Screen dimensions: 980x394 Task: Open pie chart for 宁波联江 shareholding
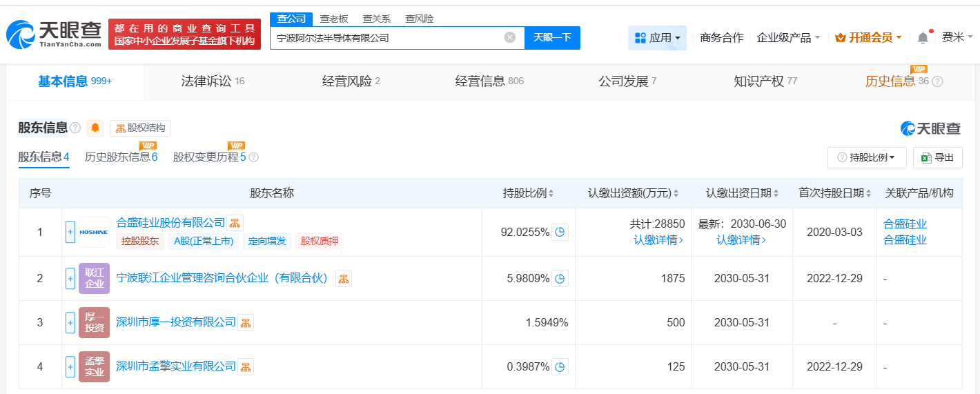click(x=560, y=279)
